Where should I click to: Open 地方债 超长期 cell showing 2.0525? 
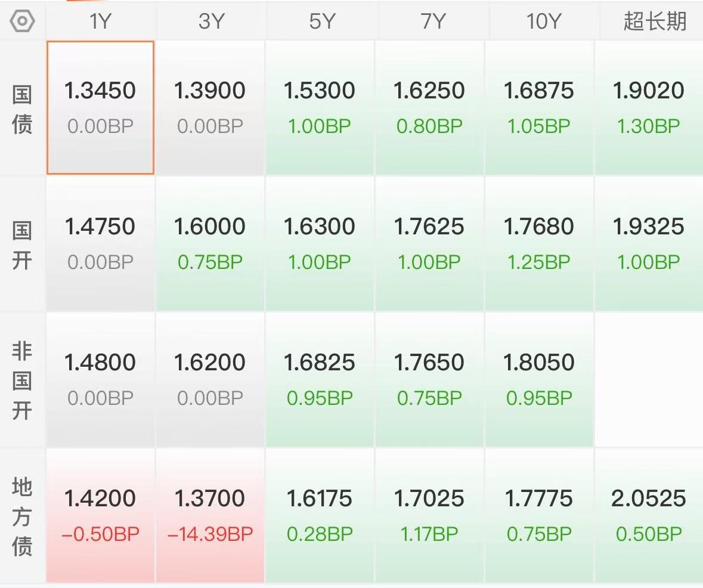(649, 515)
